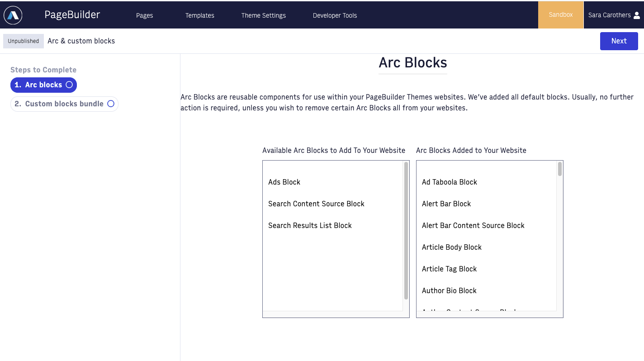Open the Pages menu
This screenshot has width=644, height=361.
tap(145, 15)
